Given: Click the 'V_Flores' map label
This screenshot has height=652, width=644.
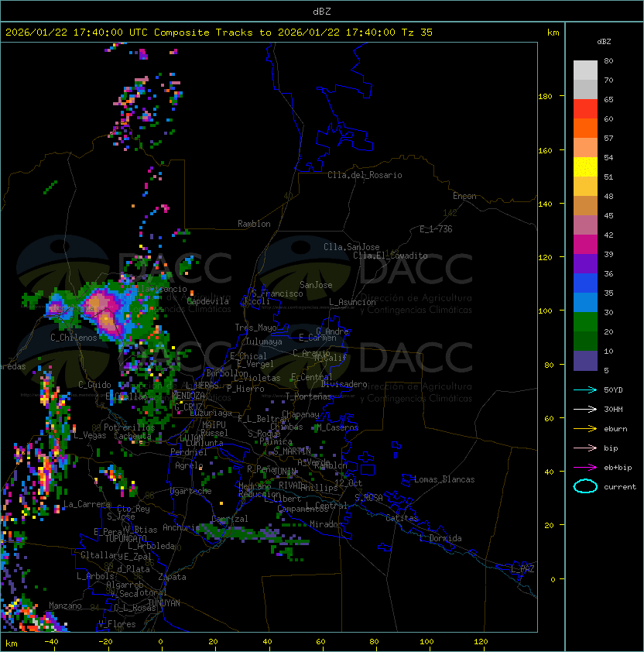Looking at the screenshot, I should tap(117, 624).
